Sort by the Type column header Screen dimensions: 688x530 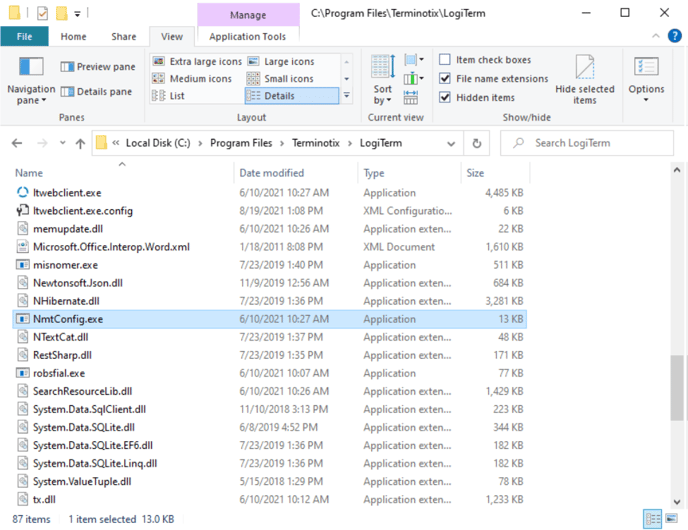tap(409, 173)
